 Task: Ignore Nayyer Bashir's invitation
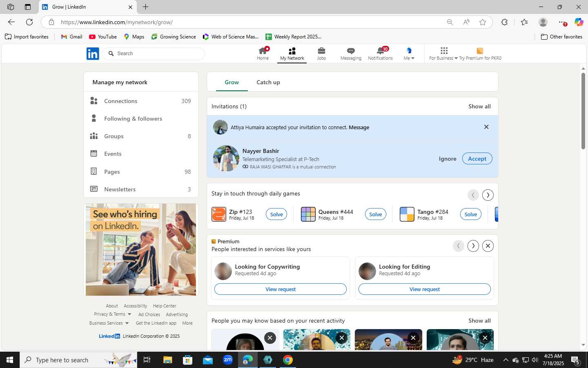click(x=448, y=159)
